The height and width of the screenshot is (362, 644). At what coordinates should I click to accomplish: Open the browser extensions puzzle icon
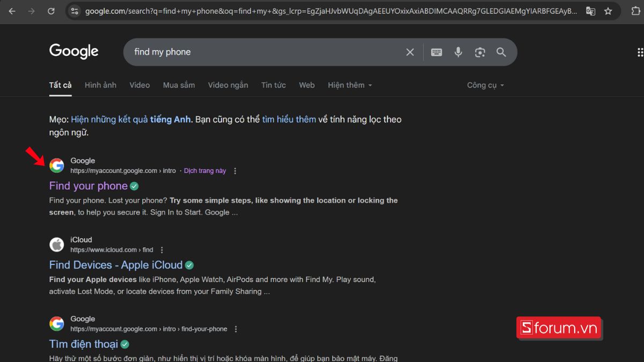pyautogui.click(x=635, y=11)
